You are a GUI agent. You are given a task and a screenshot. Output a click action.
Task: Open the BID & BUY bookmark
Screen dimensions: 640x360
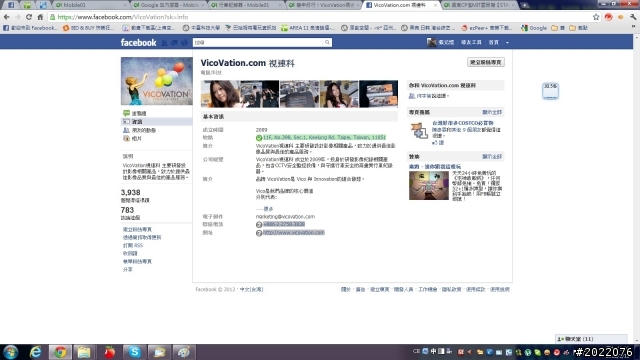(88, 28)
